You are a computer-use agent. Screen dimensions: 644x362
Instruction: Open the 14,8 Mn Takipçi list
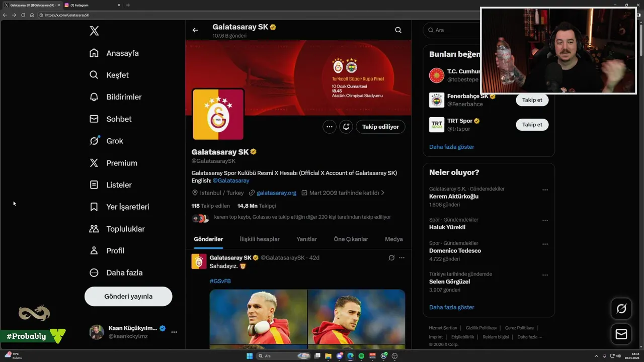(257, 206)
